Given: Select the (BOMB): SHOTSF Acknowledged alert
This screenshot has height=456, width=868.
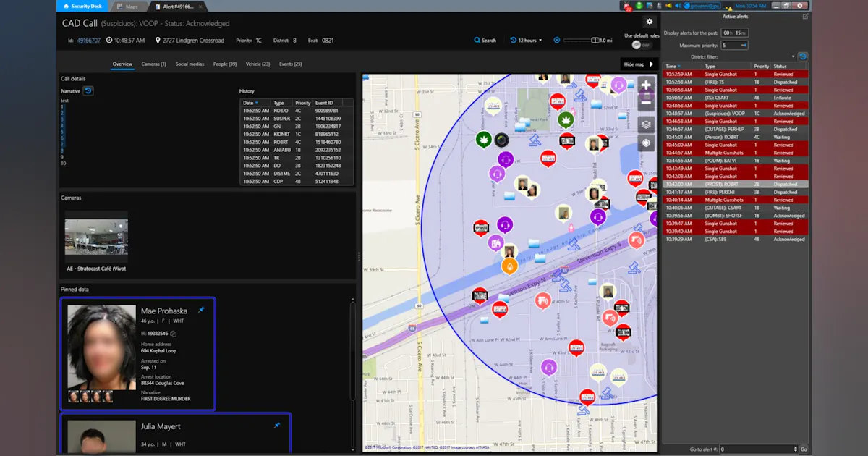Looking at the screenshot, I should coord(736,216).
